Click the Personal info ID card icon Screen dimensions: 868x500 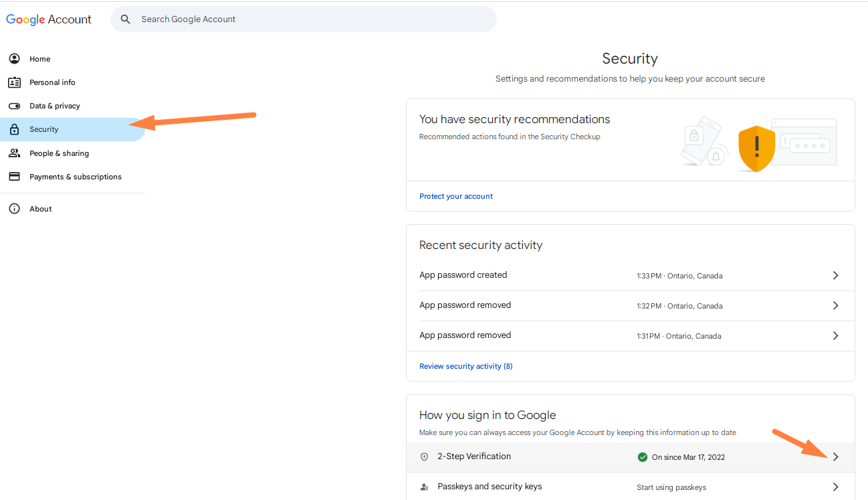[x=14, y=82]
